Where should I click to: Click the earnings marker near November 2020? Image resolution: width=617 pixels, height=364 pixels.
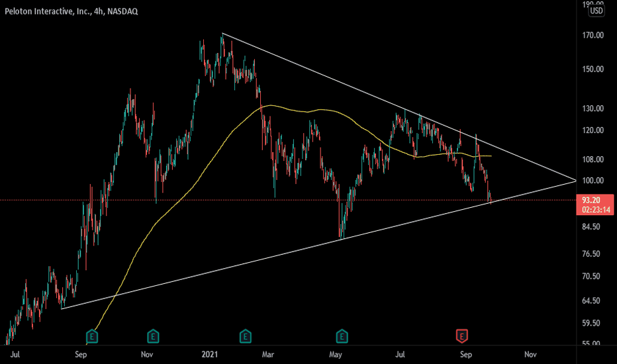click(153, 336)
